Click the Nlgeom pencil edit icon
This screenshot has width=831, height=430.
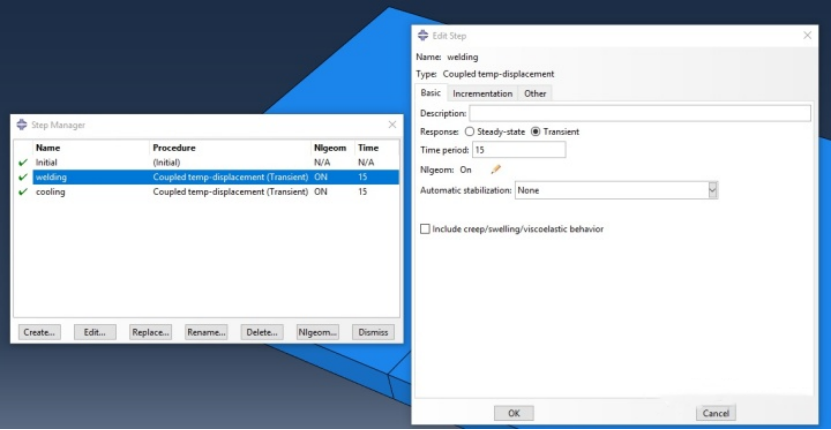coord(495,169)
